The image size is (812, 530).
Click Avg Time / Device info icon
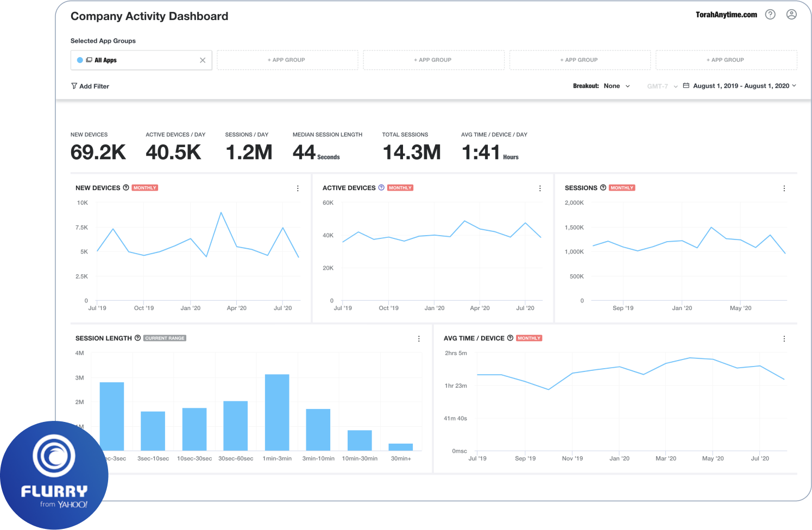(x=510, y=338)
